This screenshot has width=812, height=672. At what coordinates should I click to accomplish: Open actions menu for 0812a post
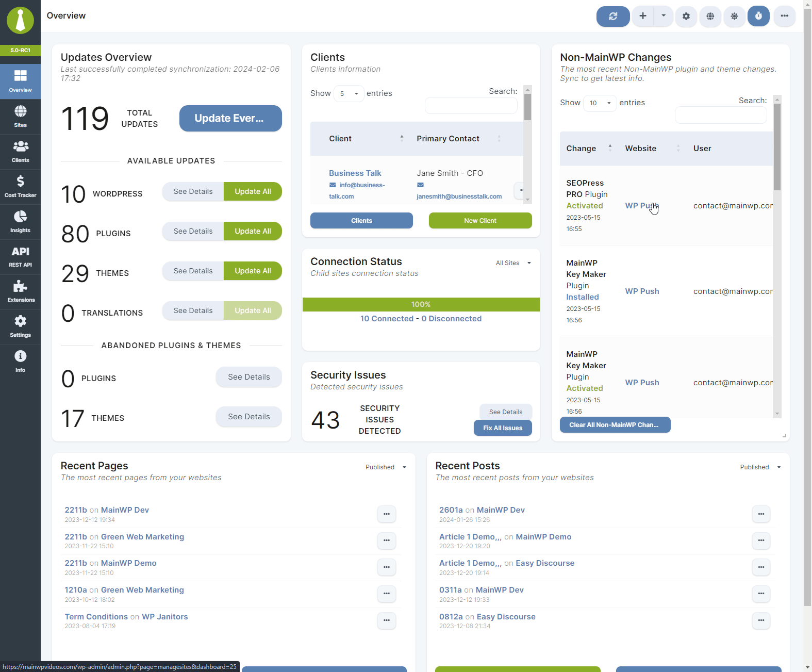[761, 620]
